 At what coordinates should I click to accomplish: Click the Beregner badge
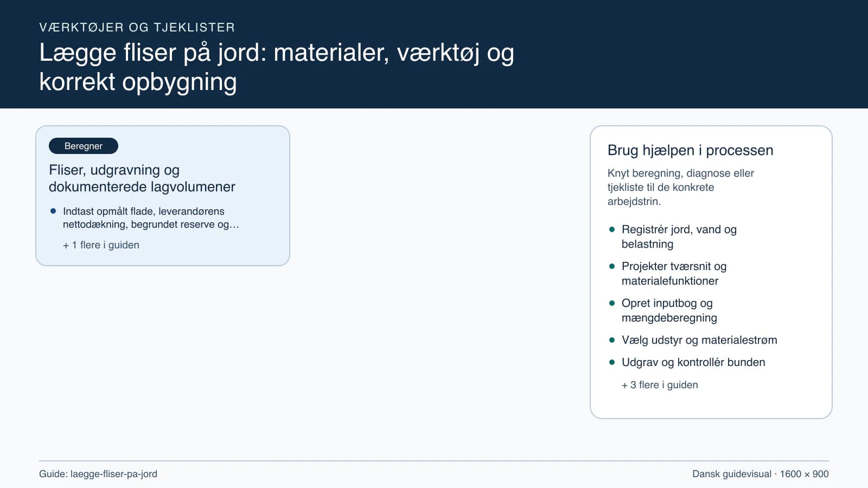coord(84,146)
